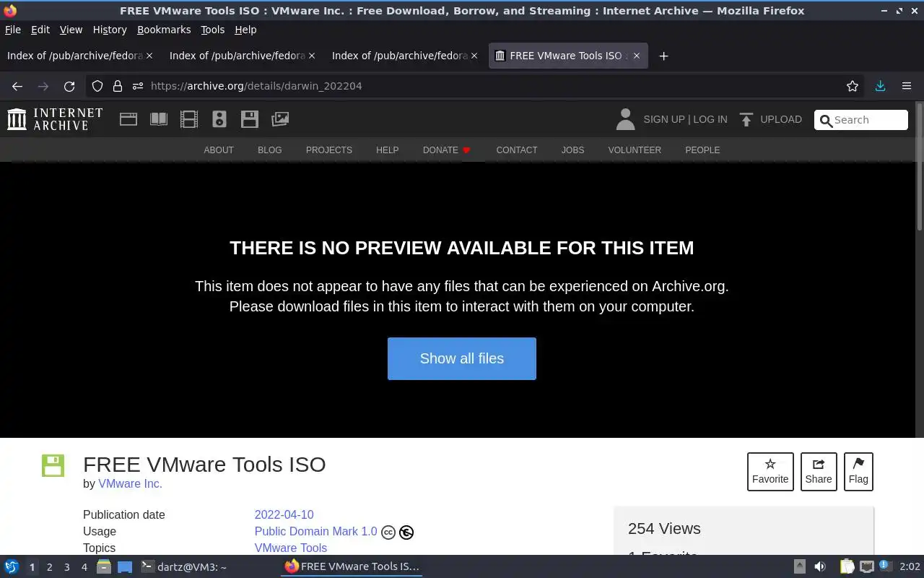Screen dimensions: 924x578
Task: Click the search magnifier icon
Action: pyautogui.click(x=826, y=120)
